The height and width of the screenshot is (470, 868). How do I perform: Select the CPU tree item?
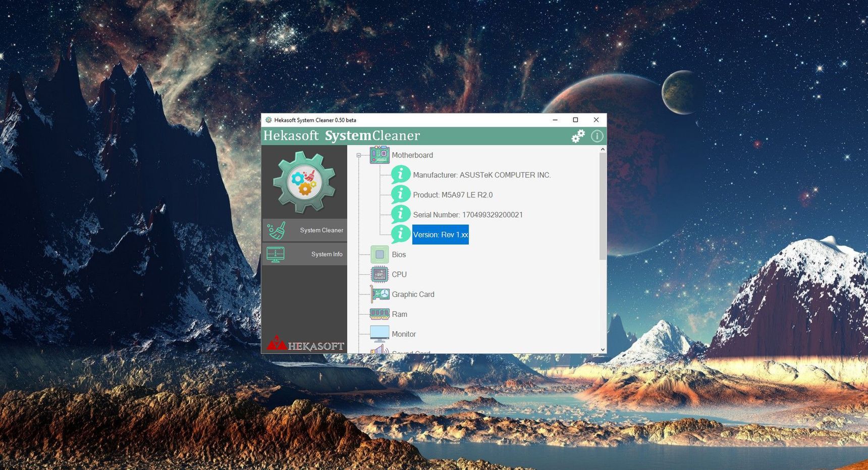(x=399, y=274)
